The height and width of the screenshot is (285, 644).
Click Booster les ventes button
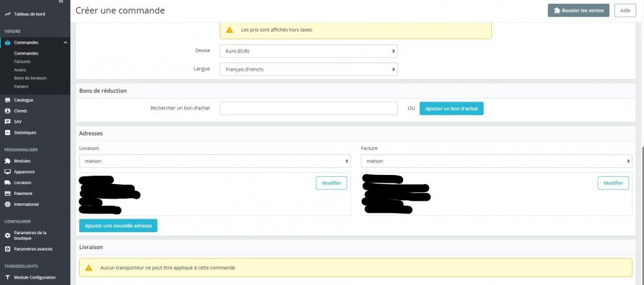(578, 10)
